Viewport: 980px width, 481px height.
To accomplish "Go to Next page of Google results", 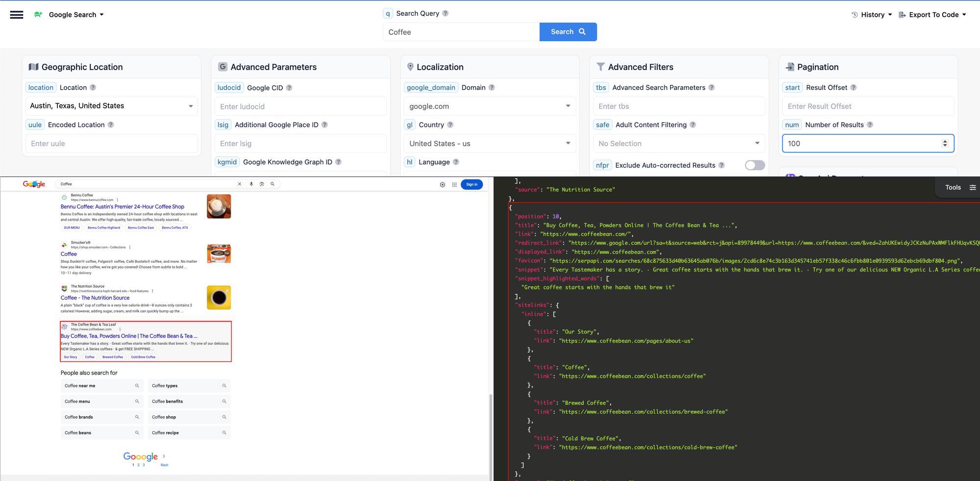I will coord(164,465).
